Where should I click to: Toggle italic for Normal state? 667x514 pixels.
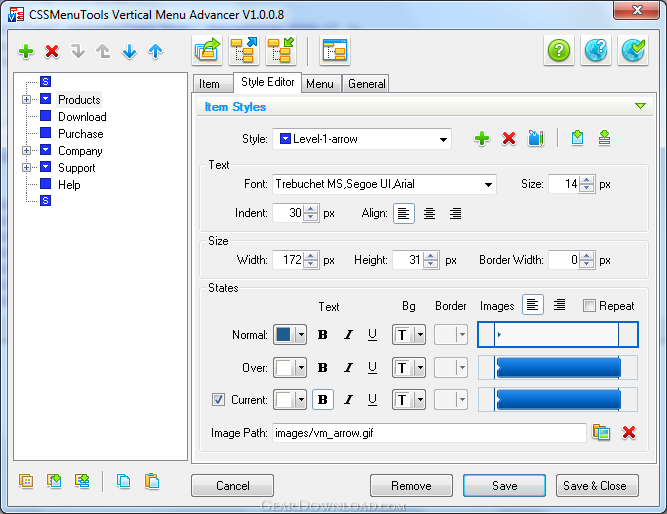tap(348, 335)
